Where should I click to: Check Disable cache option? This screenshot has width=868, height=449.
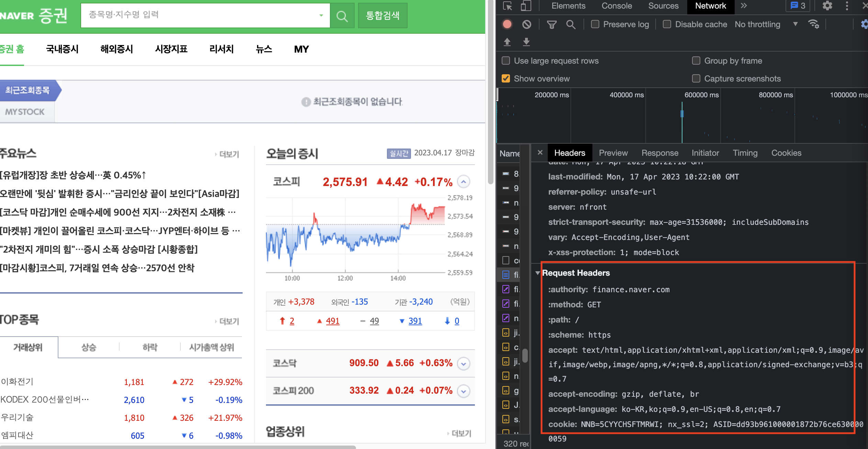tap(667, 24)
